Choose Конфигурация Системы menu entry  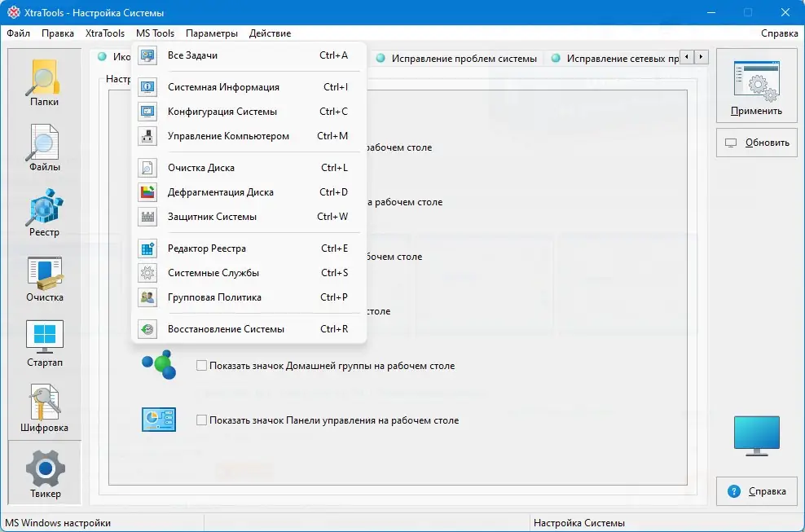coord(249,112)
